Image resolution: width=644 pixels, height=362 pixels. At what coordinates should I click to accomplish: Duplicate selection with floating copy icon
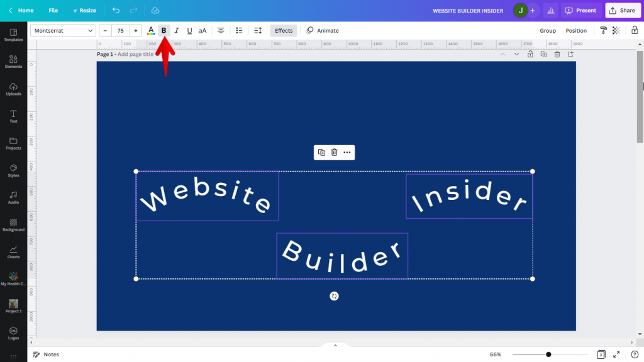[321, 152]
